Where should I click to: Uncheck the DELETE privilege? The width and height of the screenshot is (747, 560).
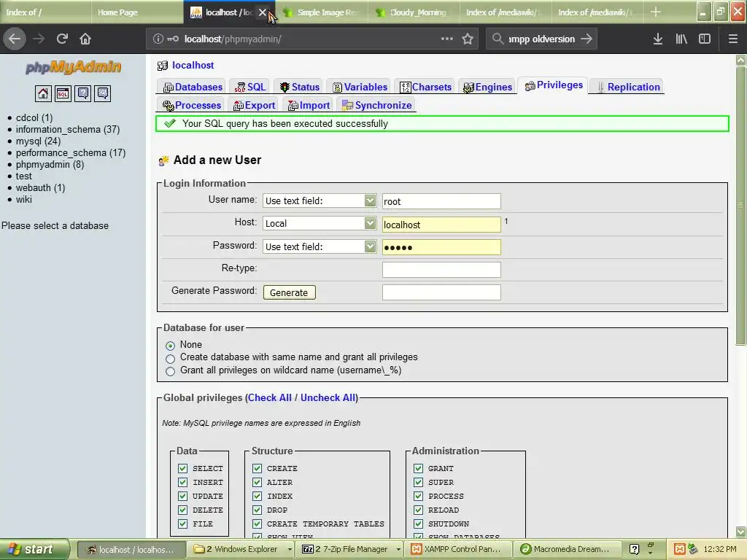[182, 510]
